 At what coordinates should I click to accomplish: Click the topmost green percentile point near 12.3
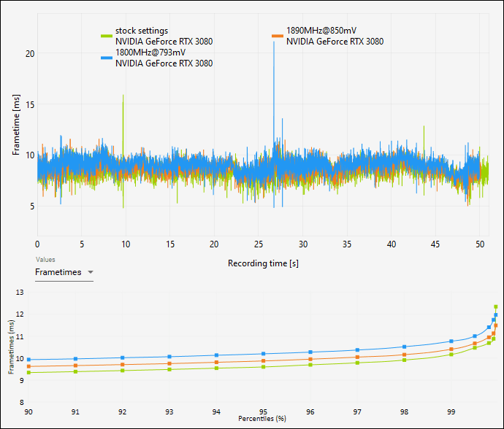(496, 306)
